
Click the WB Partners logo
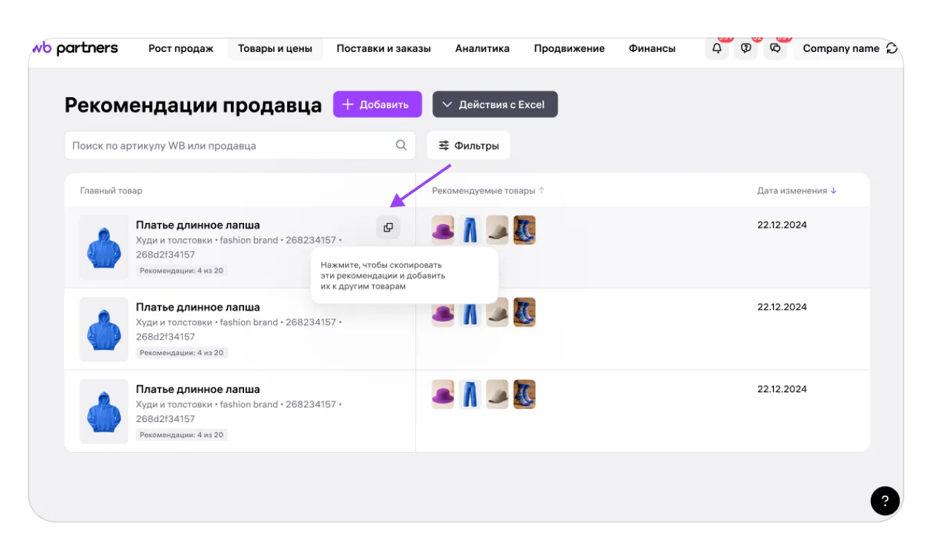(75, 49)
